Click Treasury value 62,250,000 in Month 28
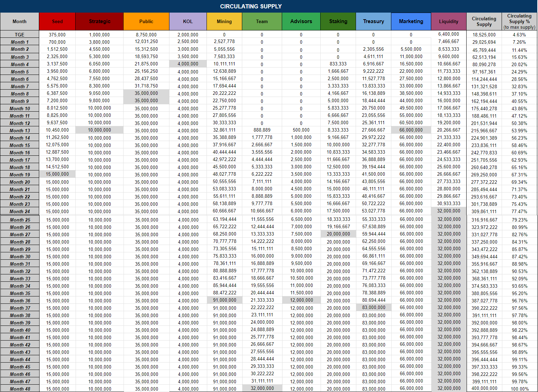538x392 pixels. [373, 241]
